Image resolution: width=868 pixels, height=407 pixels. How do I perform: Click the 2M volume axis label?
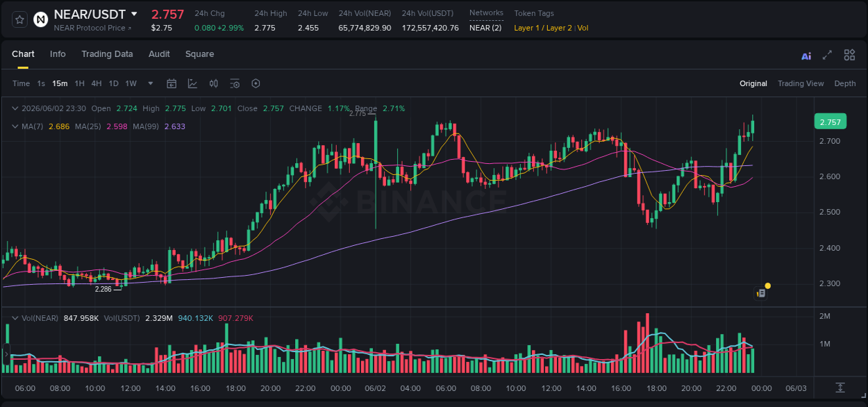[x=825, y=316]
